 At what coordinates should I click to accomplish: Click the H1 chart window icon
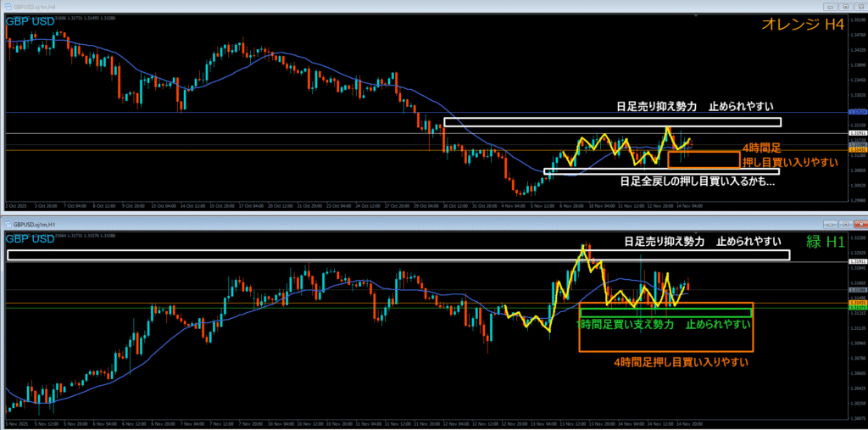[8, 224]
